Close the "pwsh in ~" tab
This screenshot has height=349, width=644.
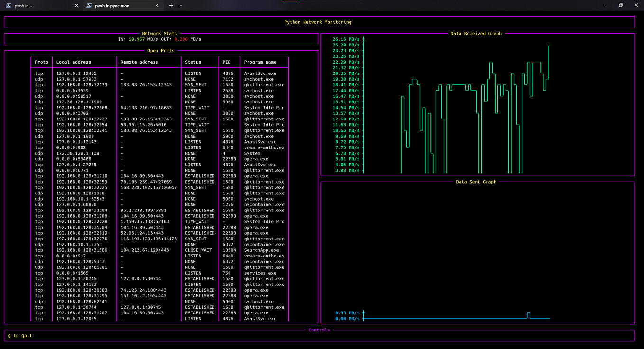click(x=76, y=6)
